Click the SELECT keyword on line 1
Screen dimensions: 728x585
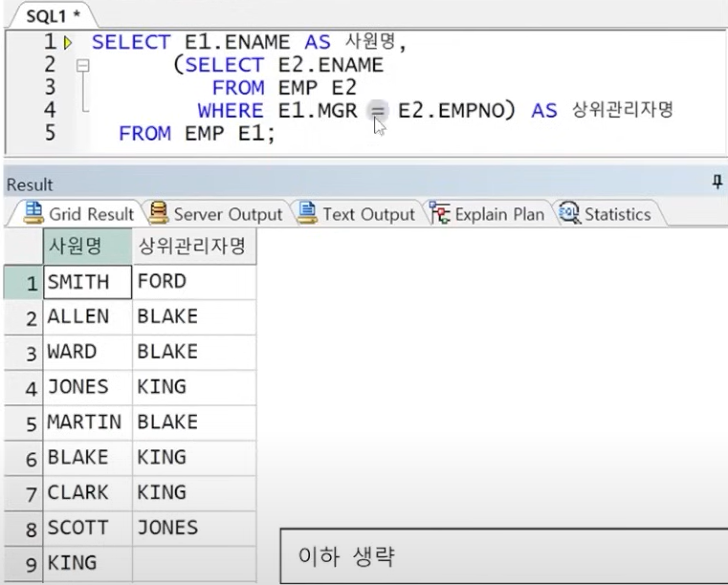click(x=131, y=42)
